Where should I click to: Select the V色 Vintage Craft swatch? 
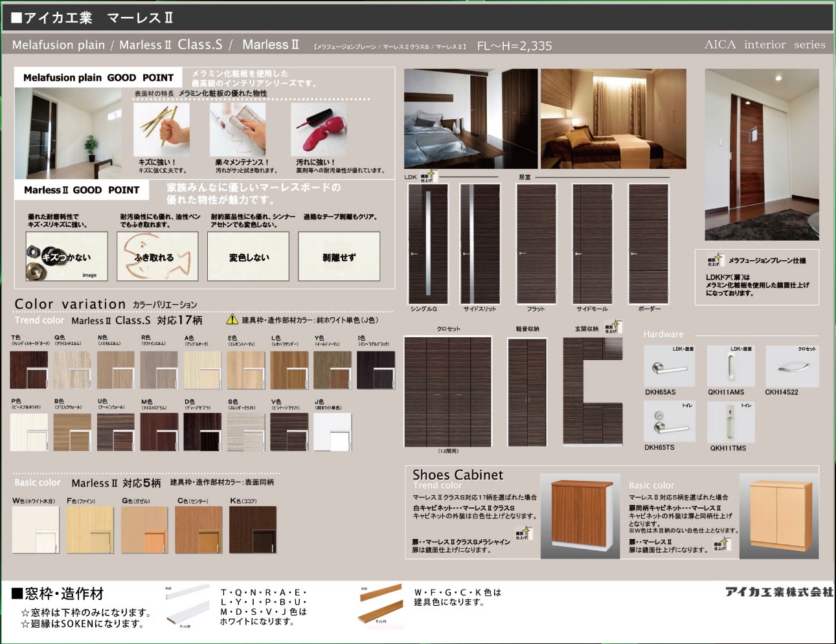coord(289,432)
